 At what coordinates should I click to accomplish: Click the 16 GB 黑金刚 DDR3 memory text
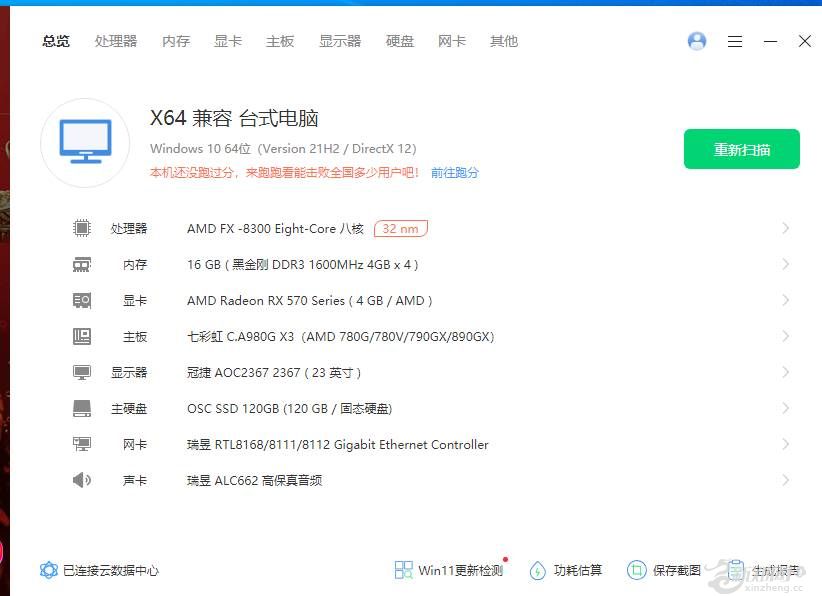point(302,265)
